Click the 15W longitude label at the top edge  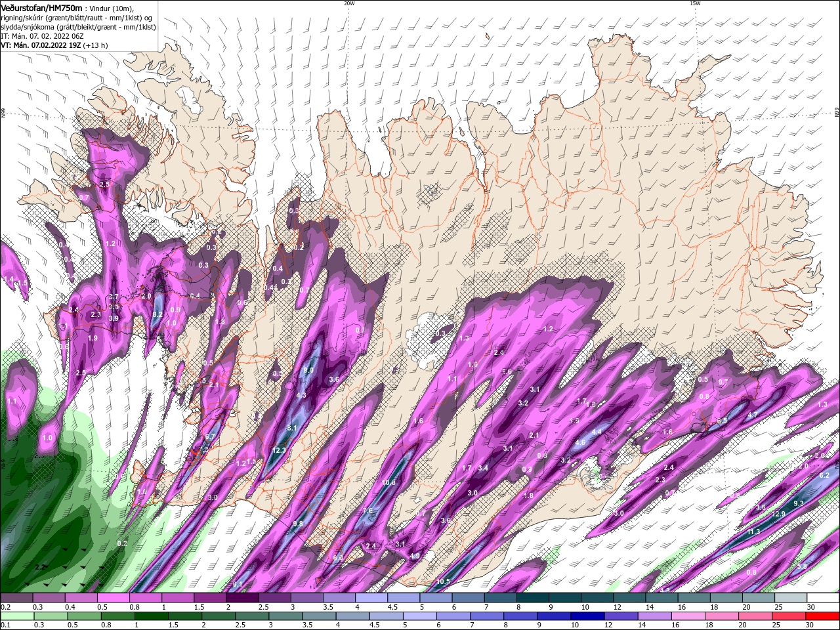pos(694,3)
